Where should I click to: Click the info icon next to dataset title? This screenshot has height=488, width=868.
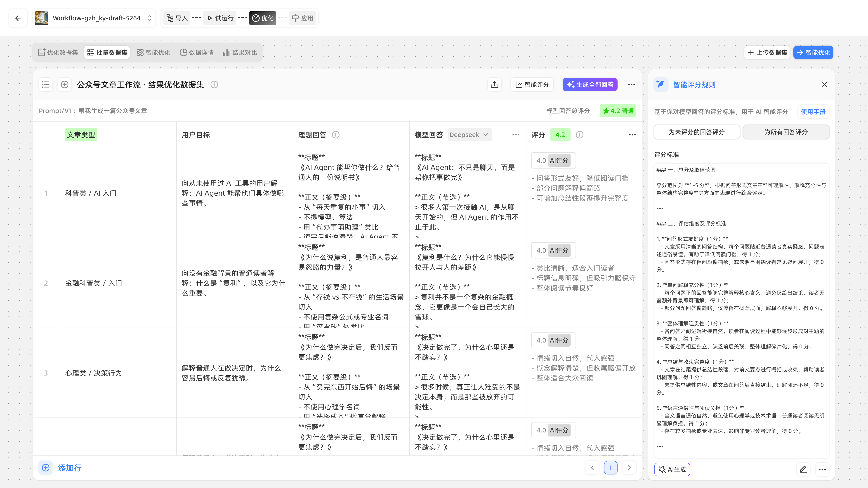[214, 84]
